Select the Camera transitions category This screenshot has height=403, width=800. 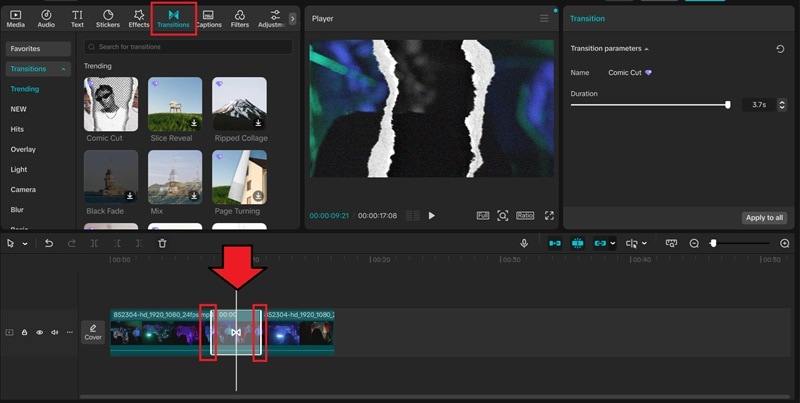click(23, 189)
